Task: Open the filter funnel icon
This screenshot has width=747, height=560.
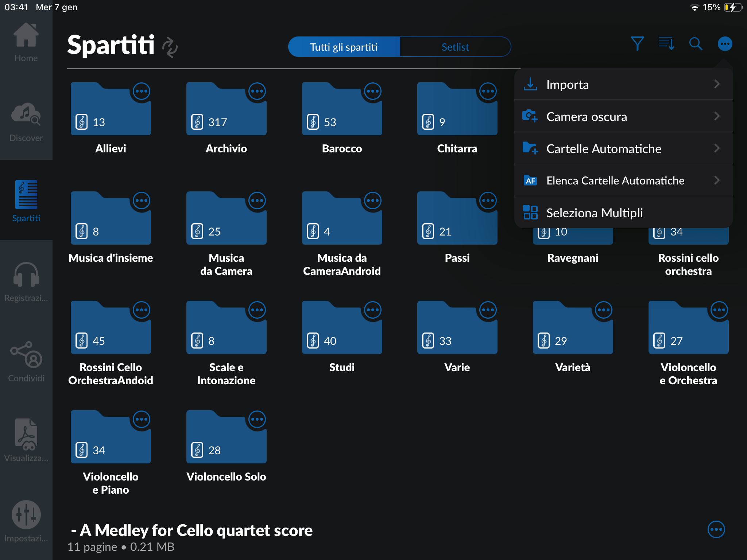Action: pos(637,44)
